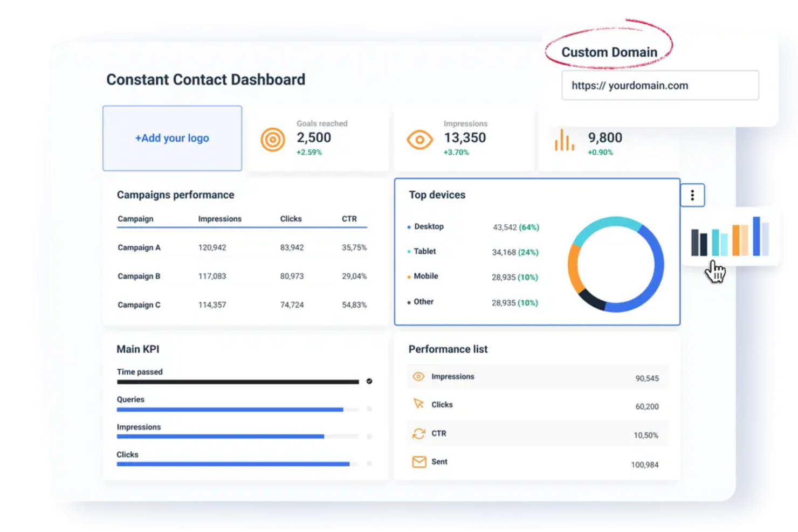The height and width of the screenshot is (532, 798).
Task: Select the Campaign A row link
Action: coord(139,247)
